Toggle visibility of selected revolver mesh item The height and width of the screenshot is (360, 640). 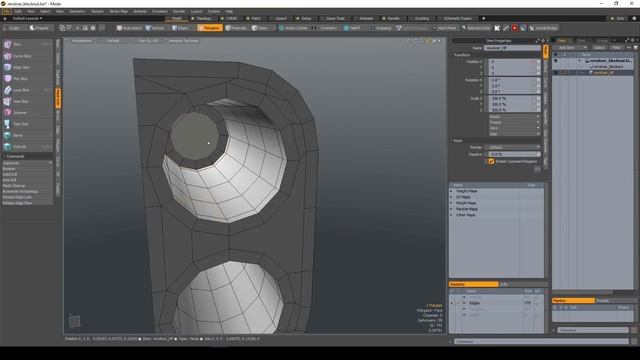556,73
